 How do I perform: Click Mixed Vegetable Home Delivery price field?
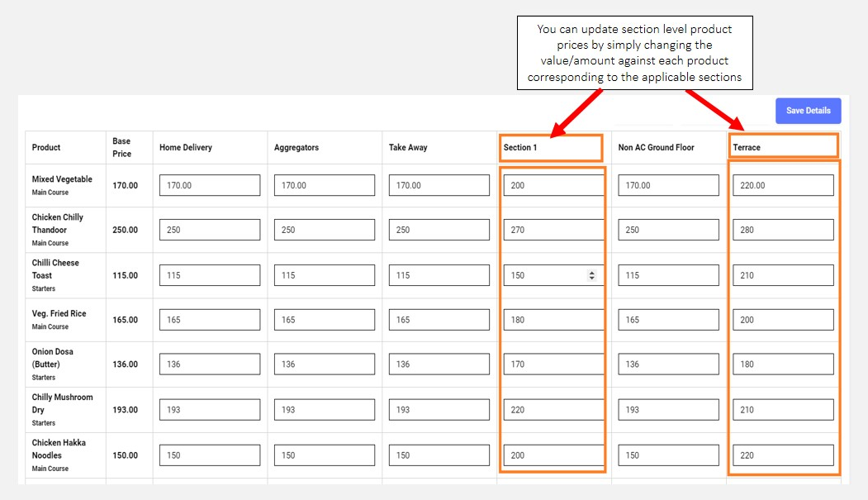coord(210,185)
